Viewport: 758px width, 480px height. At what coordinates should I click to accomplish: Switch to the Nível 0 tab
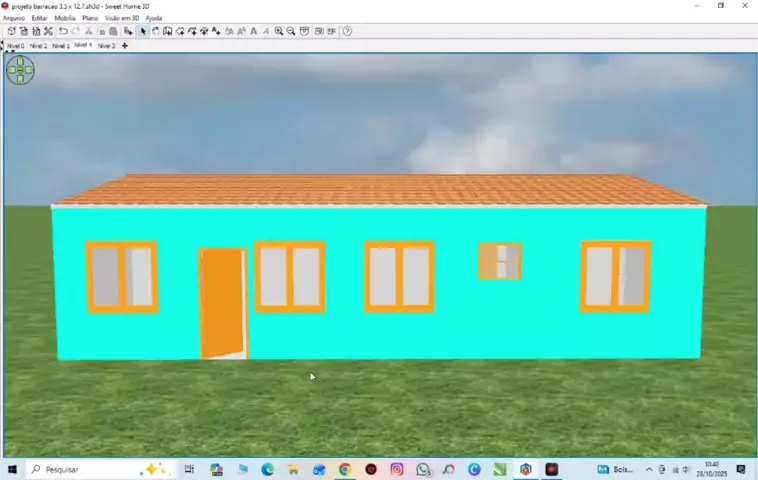[16, 46]
